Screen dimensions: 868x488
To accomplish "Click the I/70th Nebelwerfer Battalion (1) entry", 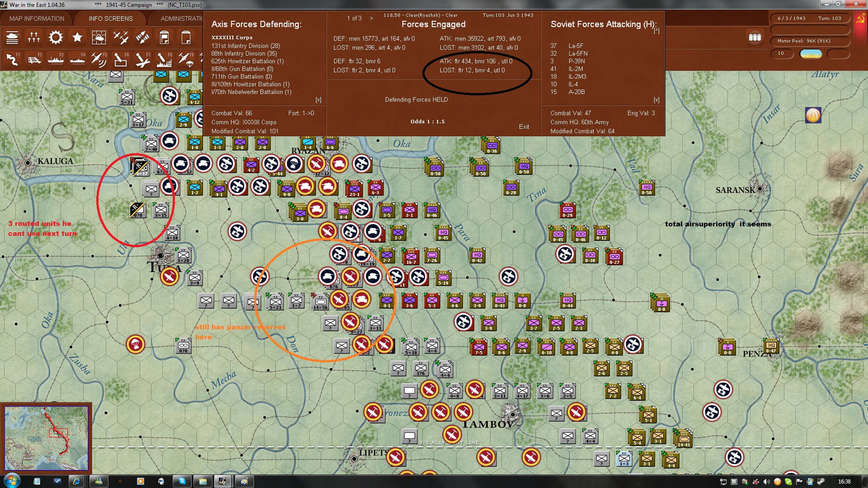I will (251, 92).
